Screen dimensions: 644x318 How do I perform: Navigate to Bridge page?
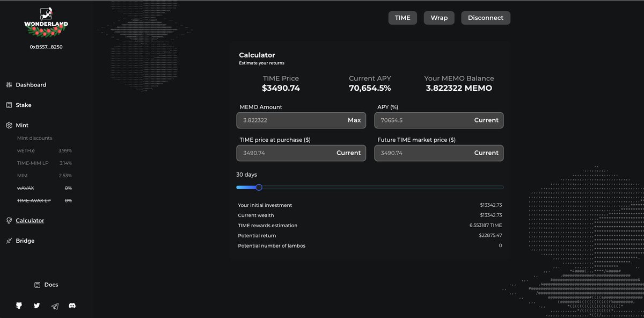pyautogui.click(x=25, y=241)
